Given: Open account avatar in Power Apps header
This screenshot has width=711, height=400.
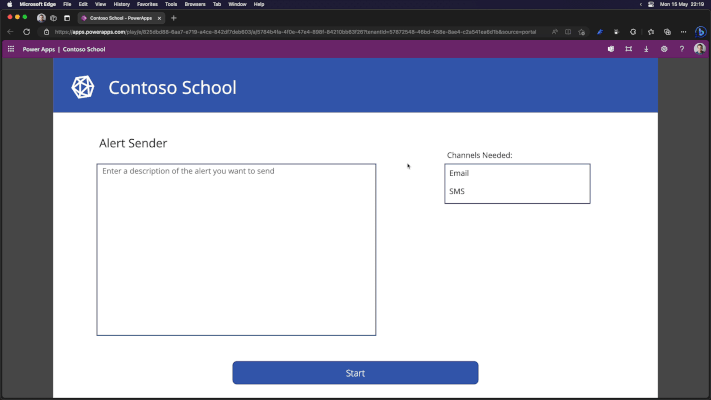Looking at the screenshot, I should 700,49.
